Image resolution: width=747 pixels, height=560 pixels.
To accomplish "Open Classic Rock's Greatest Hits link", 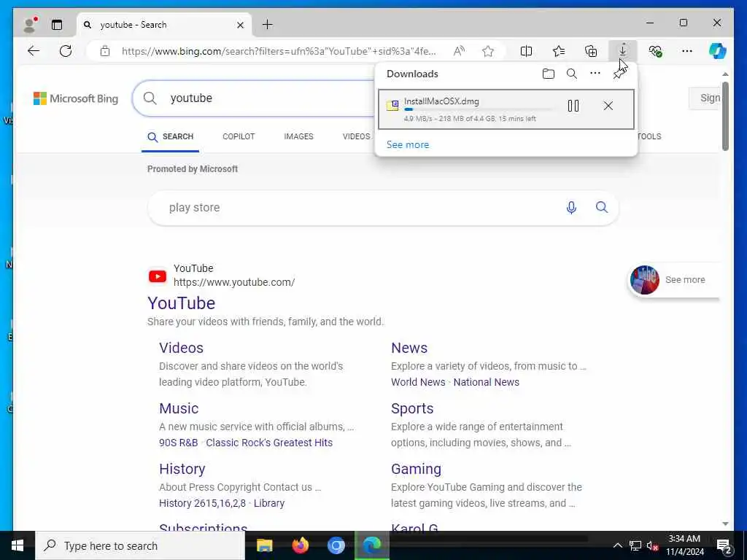I will coord(269,443).
